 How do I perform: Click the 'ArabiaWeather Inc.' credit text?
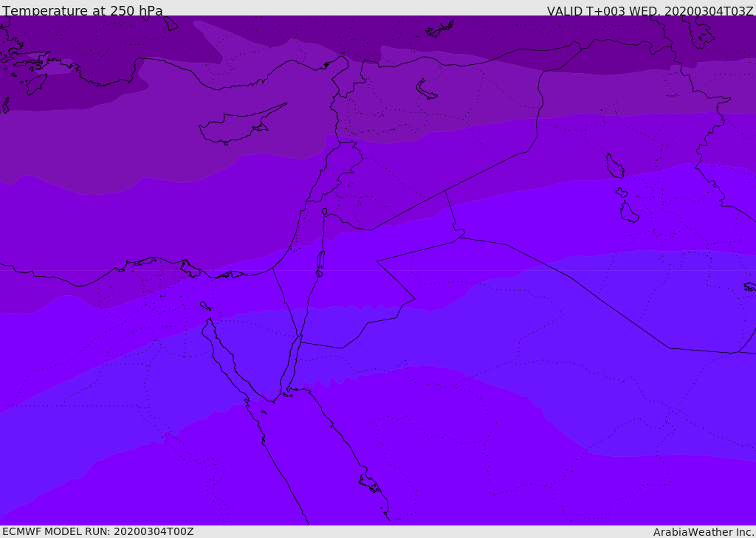coord(704,532)
